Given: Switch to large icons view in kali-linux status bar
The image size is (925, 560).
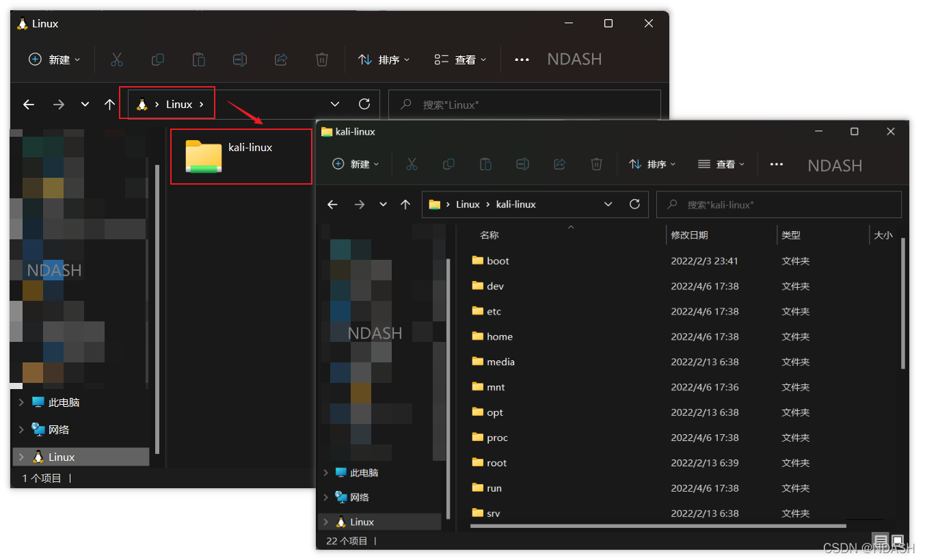Looking at the screenshot, I should pos(898,540).
